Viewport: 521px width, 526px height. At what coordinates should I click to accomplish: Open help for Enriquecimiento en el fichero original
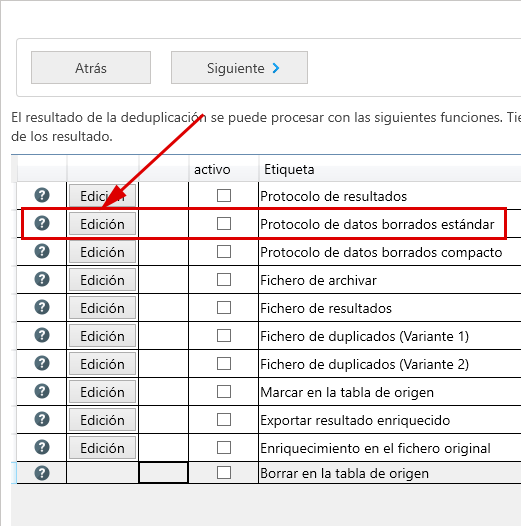[x=42, y=448]
